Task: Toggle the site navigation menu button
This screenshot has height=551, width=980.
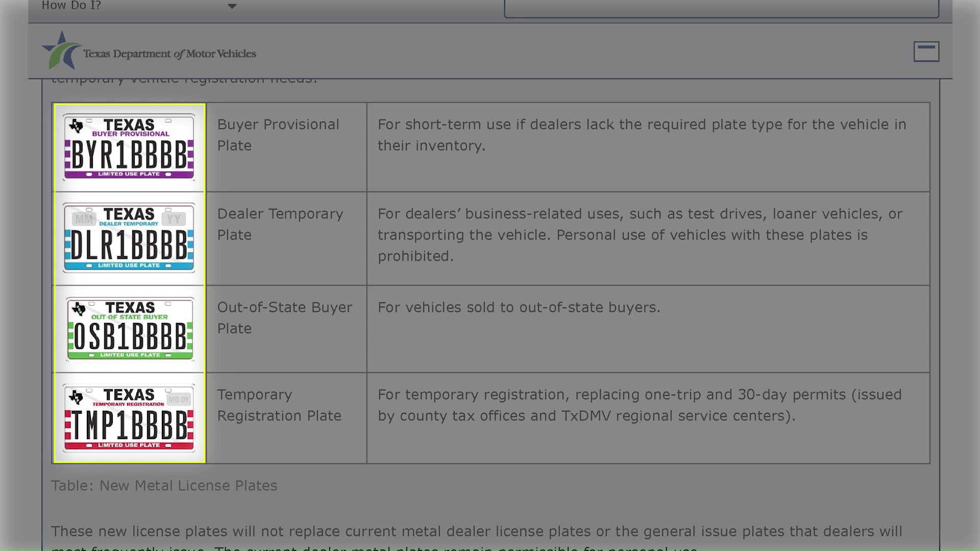Action: point(926,52)
